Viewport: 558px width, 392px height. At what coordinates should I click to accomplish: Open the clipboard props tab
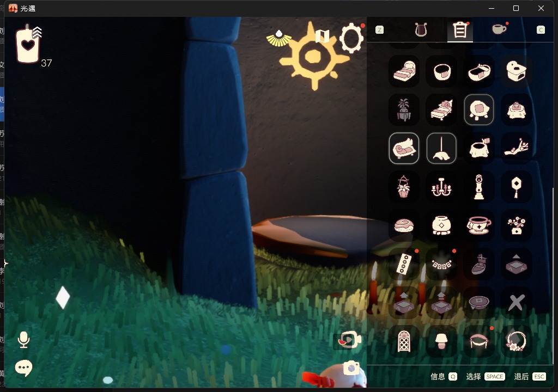pos(460,30)
